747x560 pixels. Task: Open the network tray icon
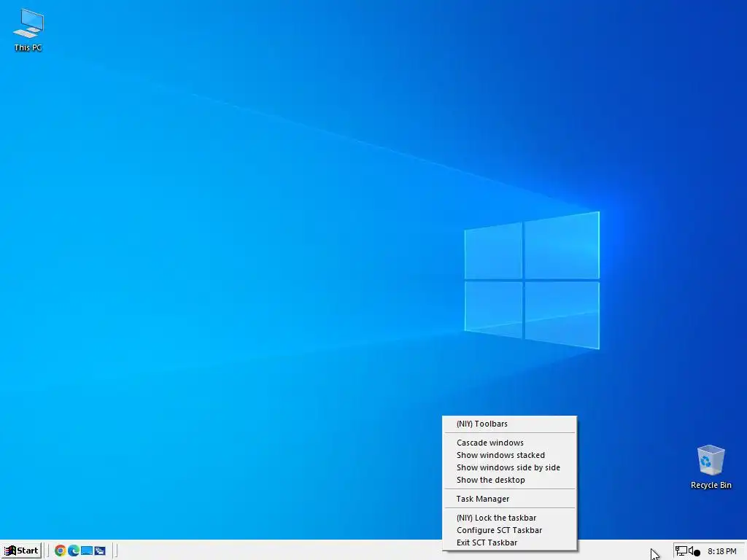coord(681,551)
